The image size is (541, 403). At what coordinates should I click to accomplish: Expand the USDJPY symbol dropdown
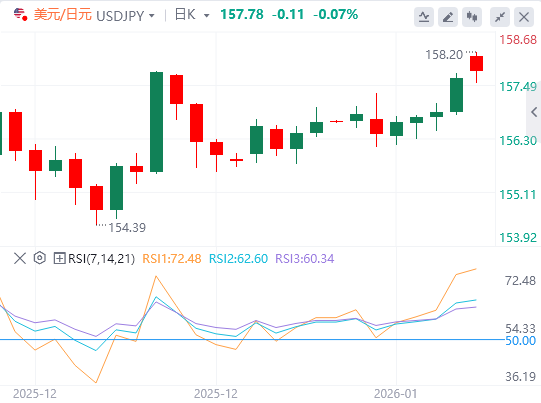151,16
